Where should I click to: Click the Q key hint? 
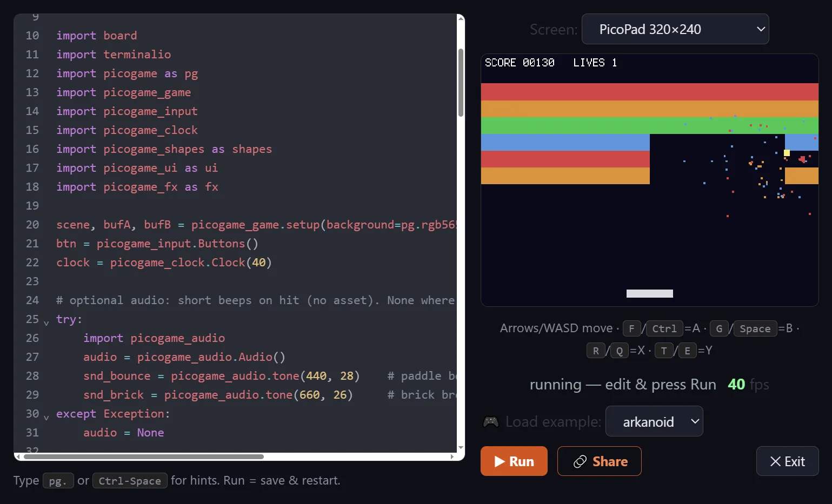click(619, 351)
